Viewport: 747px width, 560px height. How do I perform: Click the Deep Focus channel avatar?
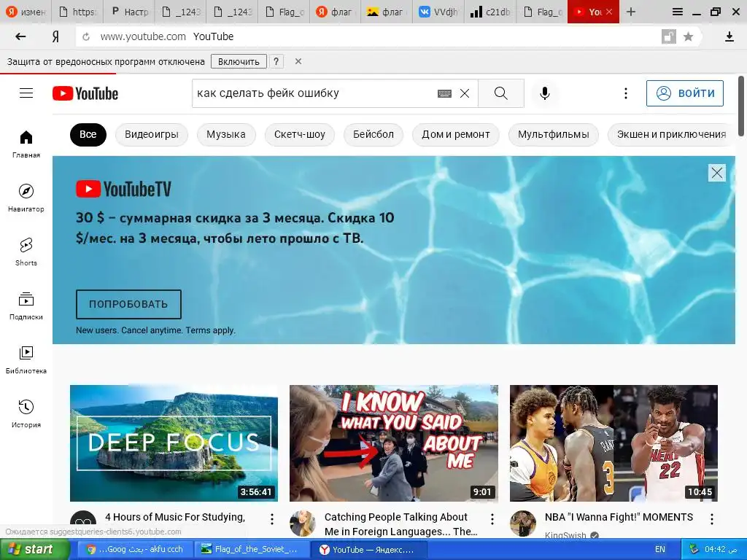(83, 524)
